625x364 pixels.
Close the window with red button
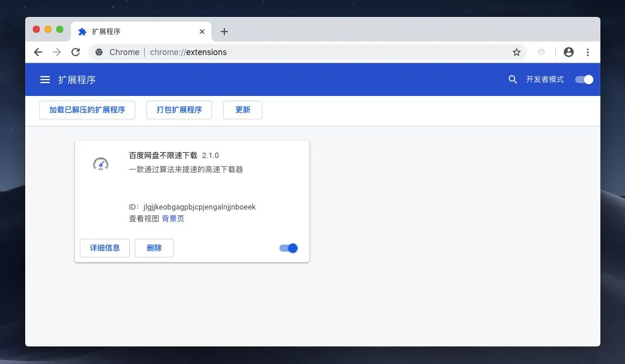pos(36,29)
